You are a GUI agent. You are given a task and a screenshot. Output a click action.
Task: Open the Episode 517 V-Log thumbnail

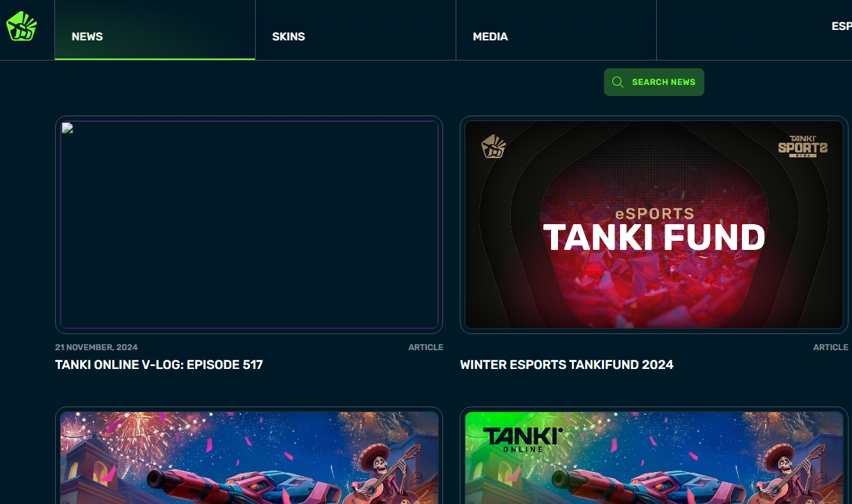coord(249,225)
